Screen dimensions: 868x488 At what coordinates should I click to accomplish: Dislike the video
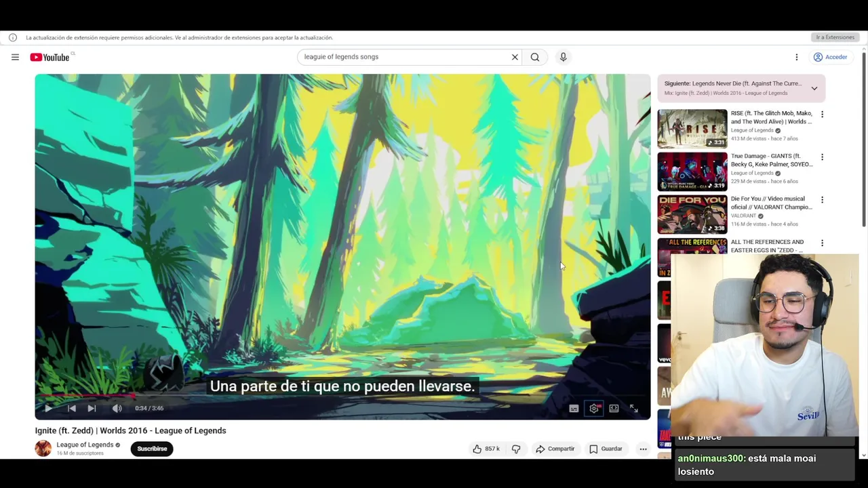tap(516, 449)
